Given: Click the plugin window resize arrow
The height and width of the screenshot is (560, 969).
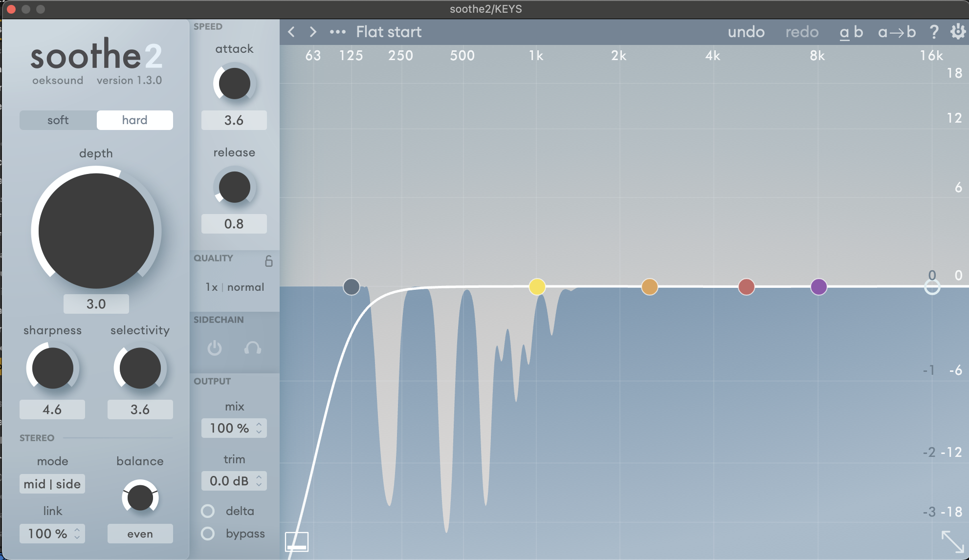Looking at the screenshot, I should pyautogui.click(x=952, y=541).
